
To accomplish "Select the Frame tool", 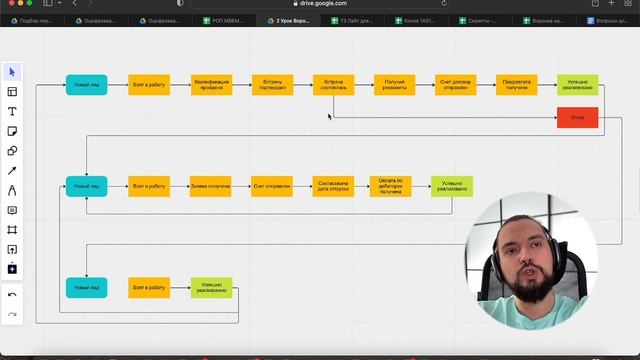I will pyautogui.click(x=12, y=230).
